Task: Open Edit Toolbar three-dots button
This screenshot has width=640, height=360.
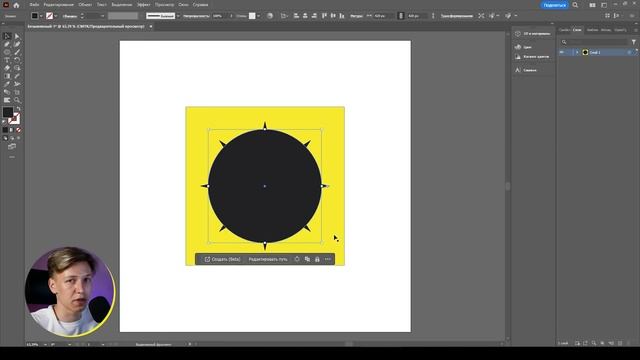Action: [12, 157]
